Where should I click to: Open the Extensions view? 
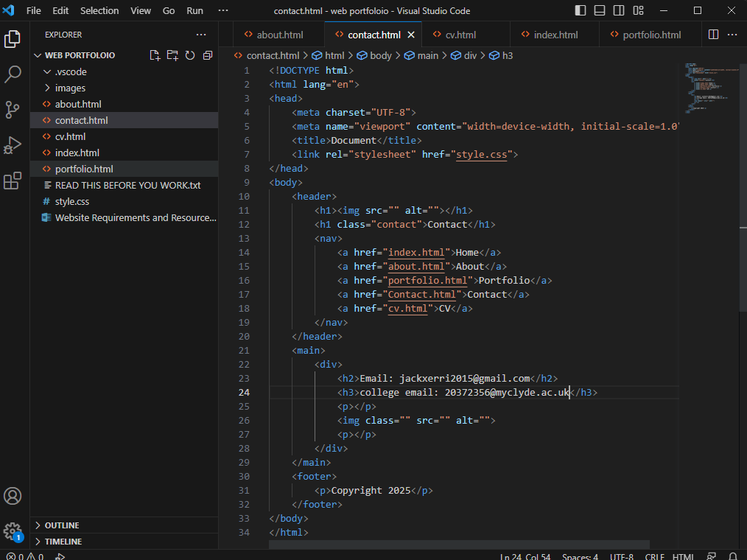(13, 180)
